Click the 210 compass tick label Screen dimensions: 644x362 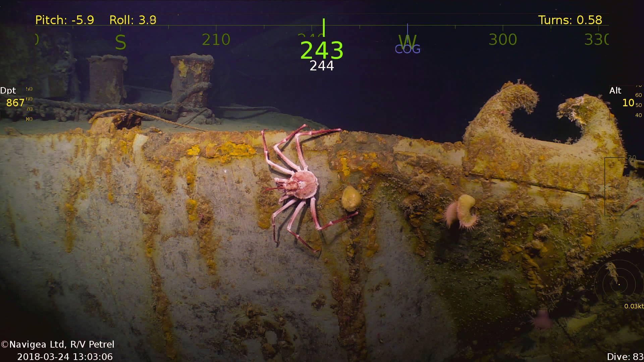[216, 40]
